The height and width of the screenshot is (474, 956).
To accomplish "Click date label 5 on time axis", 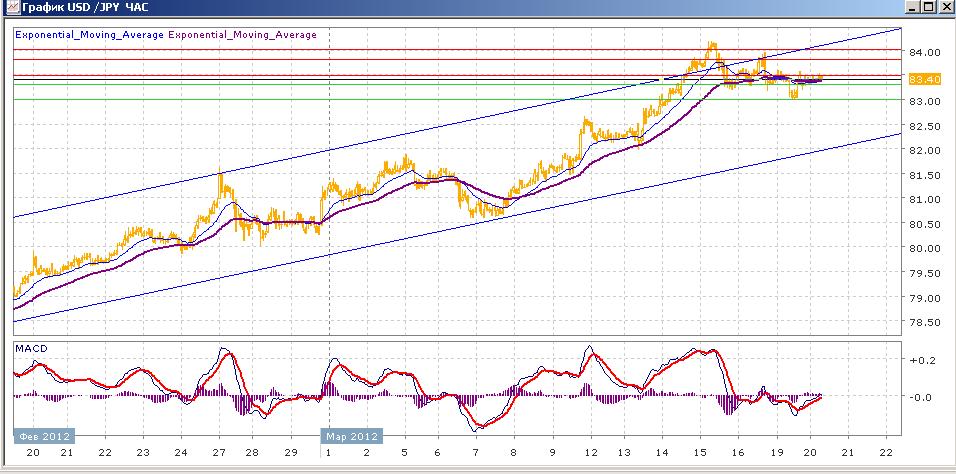I will point(403,453).
